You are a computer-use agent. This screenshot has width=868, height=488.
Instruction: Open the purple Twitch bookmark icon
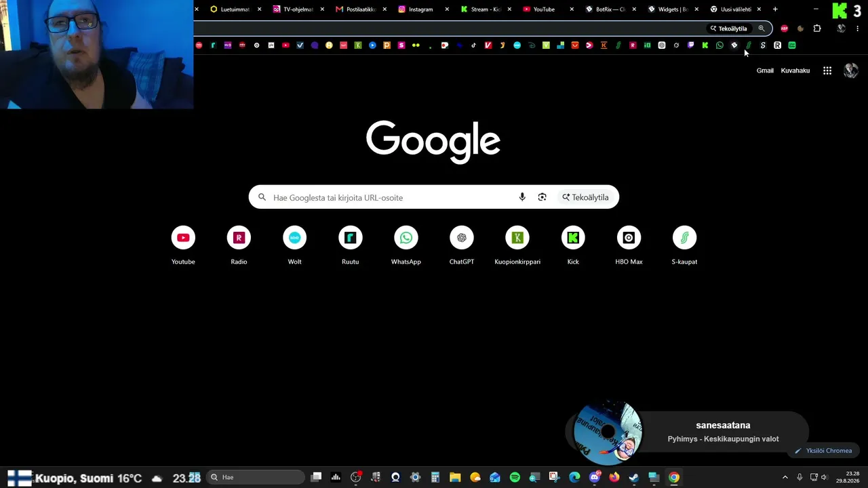coord(690,45)
